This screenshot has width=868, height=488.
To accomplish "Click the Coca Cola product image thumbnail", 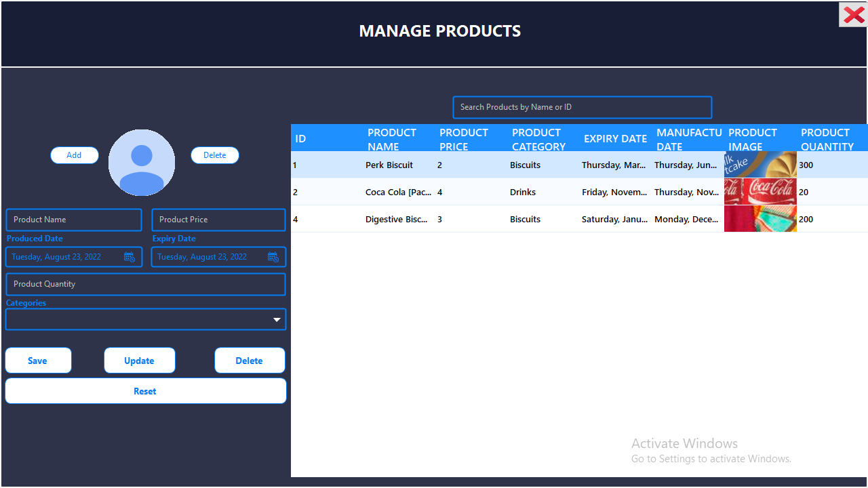I will [760, 192].
